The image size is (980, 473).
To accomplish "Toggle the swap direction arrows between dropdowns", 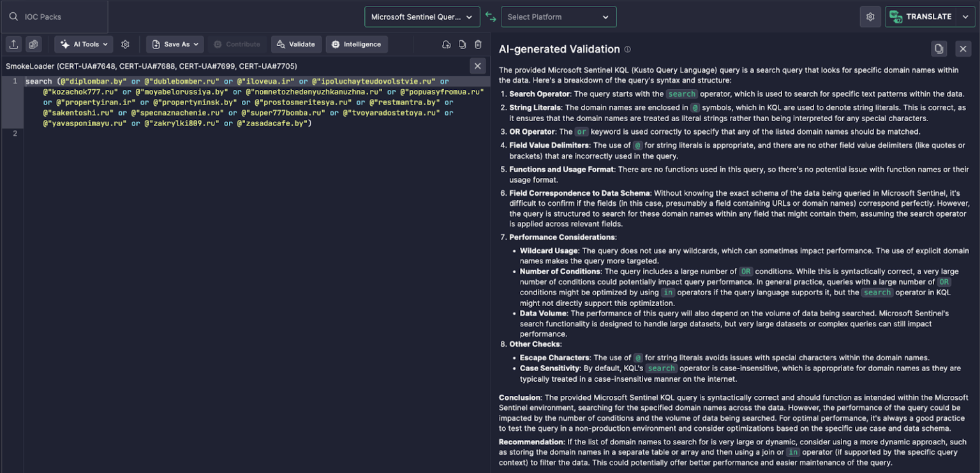I will click(491, 17).
